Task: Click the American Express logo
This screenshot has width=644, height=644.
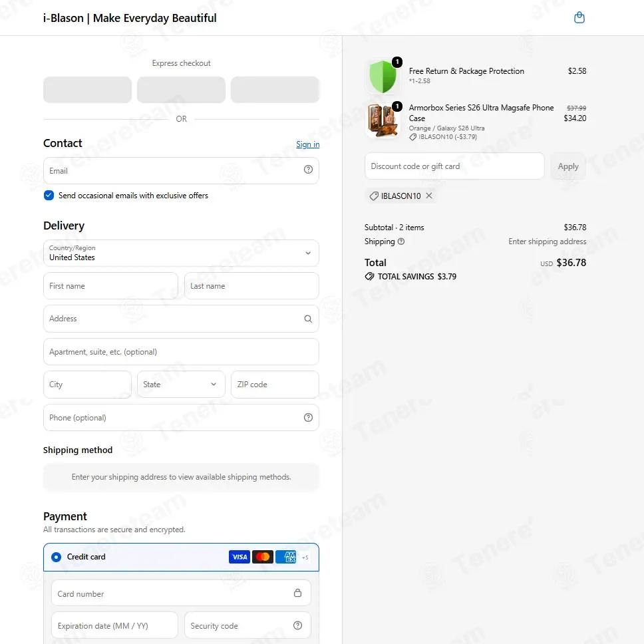Action: click(286, 557)
